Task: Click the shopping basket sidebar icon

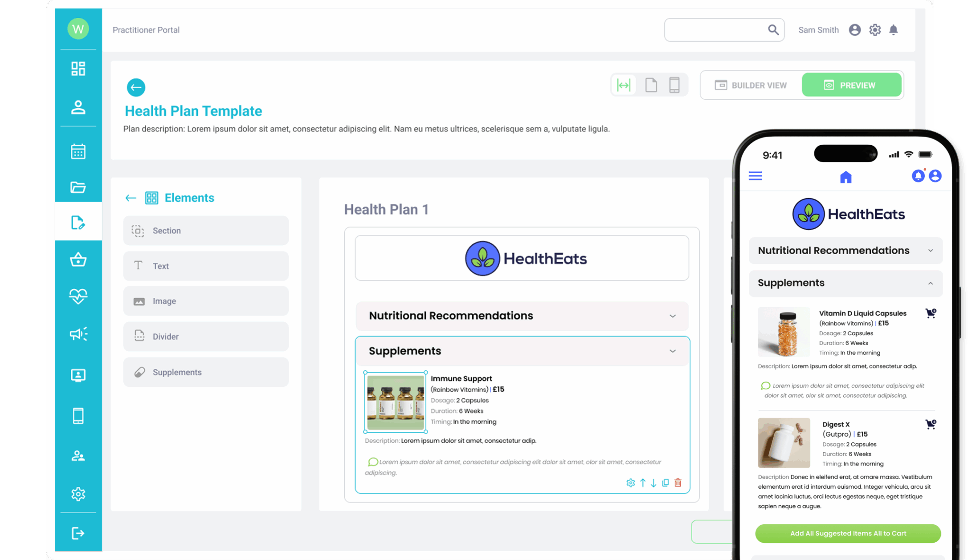Action: pos(78,260)
